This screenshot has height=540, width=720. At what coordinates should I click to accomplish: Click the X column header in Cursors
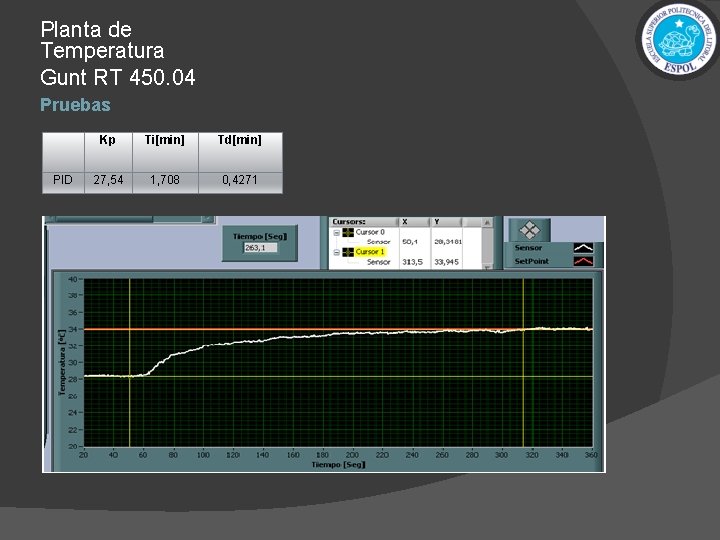(415, 222)
